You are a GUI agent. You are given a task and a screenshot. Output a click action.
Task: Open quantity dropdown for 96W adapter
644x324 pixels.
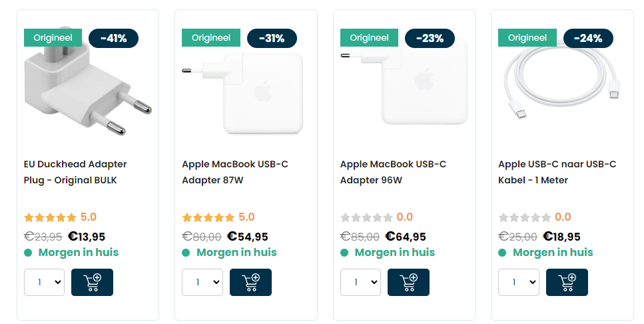(x=360, y=282)
